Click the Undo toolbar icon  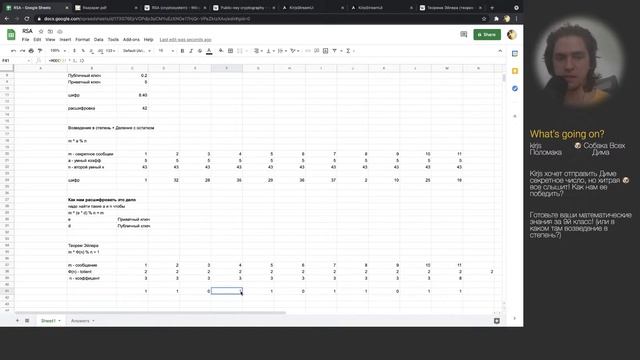tap(13, 51)
